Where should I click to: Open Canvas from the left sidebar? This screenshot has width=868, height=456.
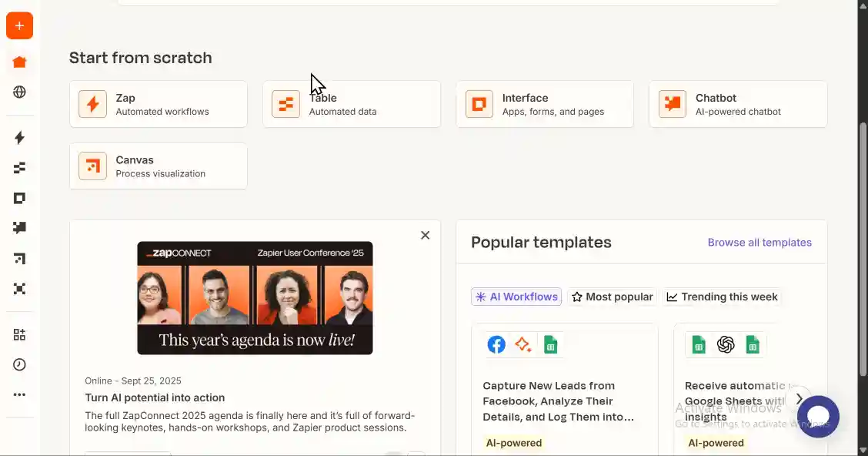(x=19, y=258)
